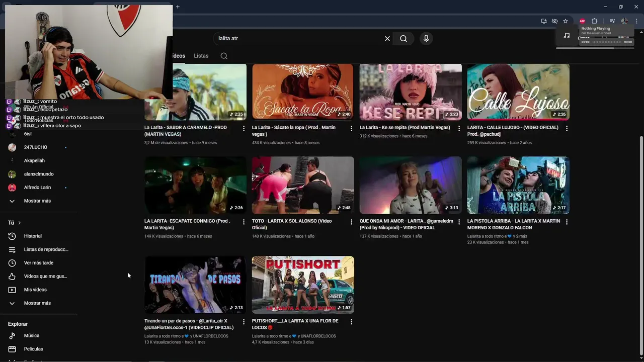Play the La Pistola Arriba thumbnail
The height and width of the screenshot is (362, 644).
click(x=518, y=185)
